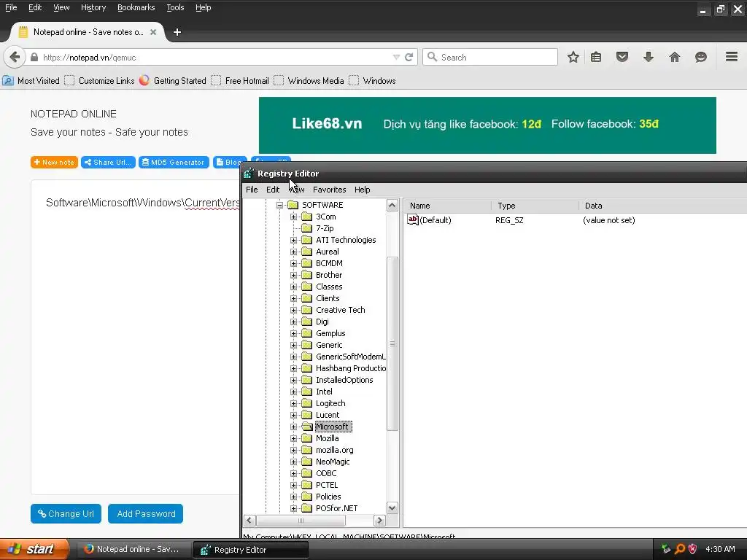
Task: Click the padlock site identity icon
Action: pos(34,57)
